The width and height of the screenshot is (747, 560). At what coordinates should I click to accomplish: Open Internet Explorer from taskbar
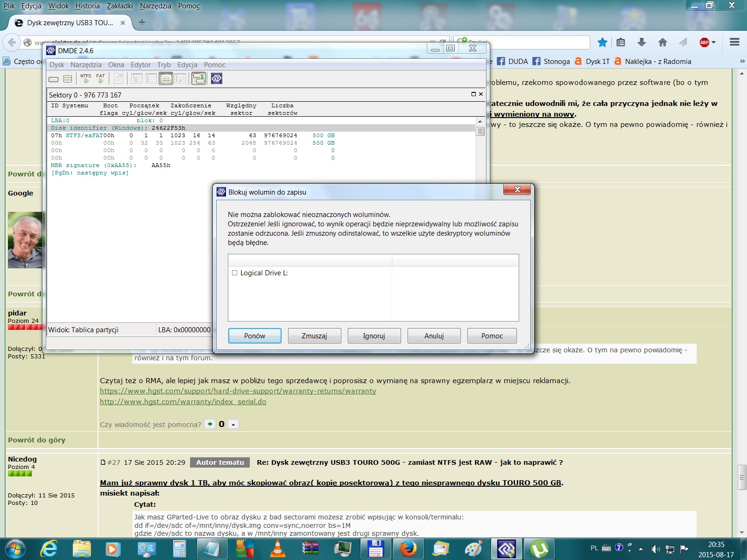pyautogui.click(x=49, y=548)
